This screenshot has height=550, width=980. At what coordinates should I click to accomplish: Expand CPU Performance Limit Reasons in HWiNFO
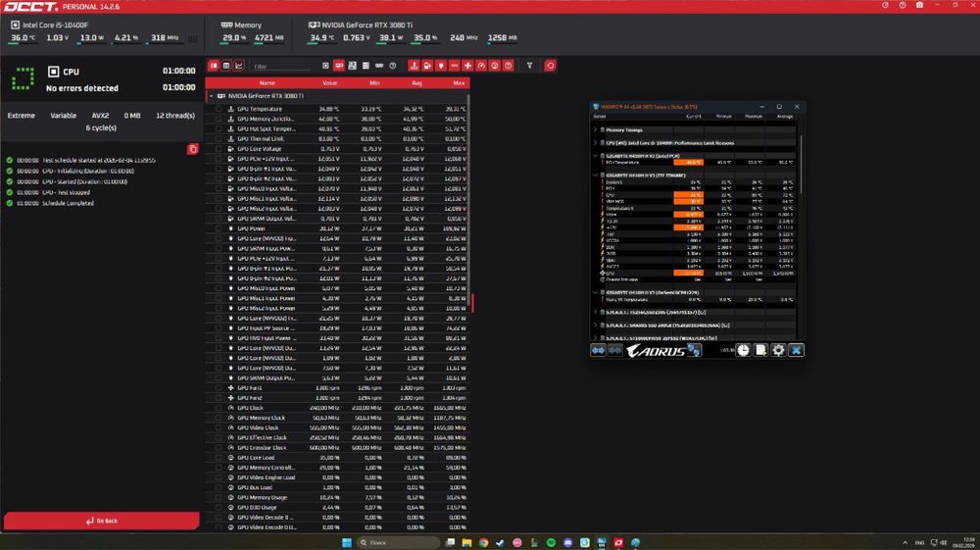(x=595, y=143)
